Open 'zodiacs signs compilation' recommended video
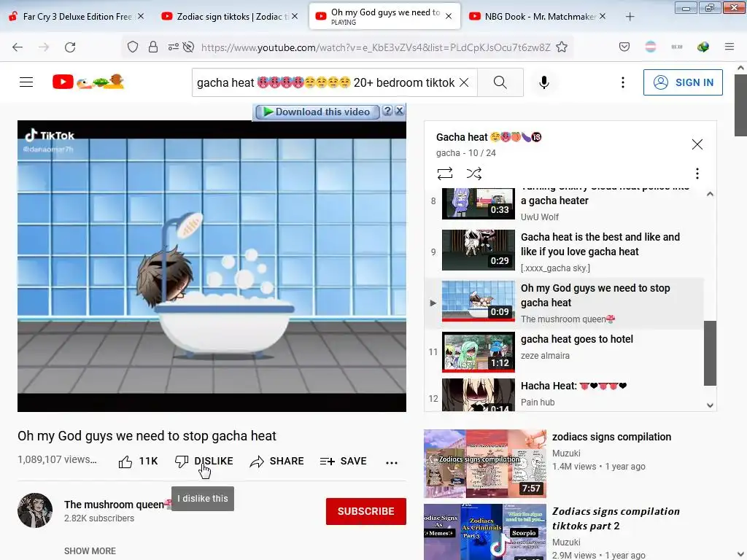The width and height of the screenshot is (747, 560). coord(570,463)
